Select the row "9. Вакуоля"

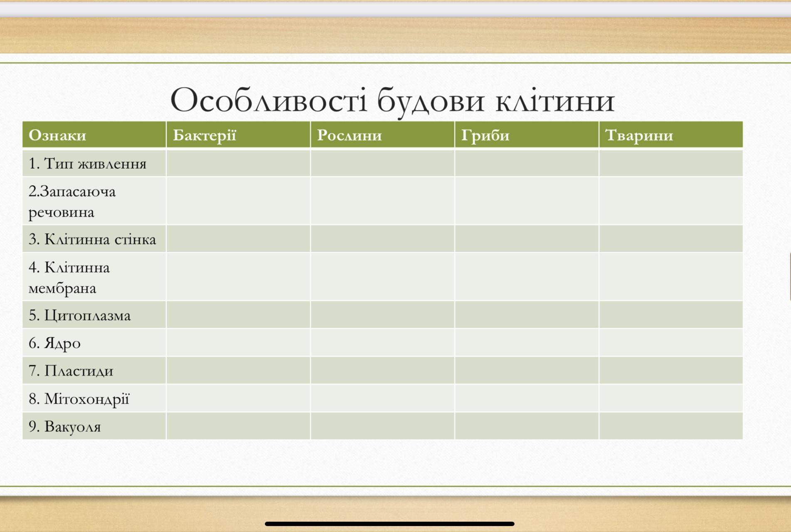(382, 426)
